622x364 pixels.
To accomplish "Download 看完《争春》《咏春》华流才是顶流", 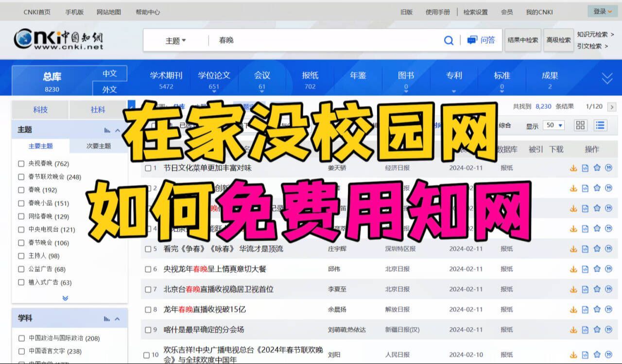I will (573, 249).
